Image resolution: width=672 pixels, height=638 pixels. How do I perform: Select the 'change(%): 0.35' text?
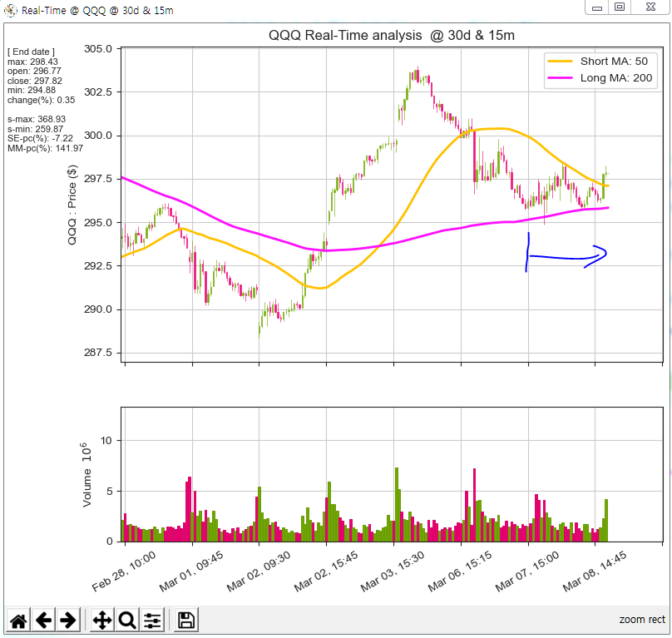(x=41, y=101)
